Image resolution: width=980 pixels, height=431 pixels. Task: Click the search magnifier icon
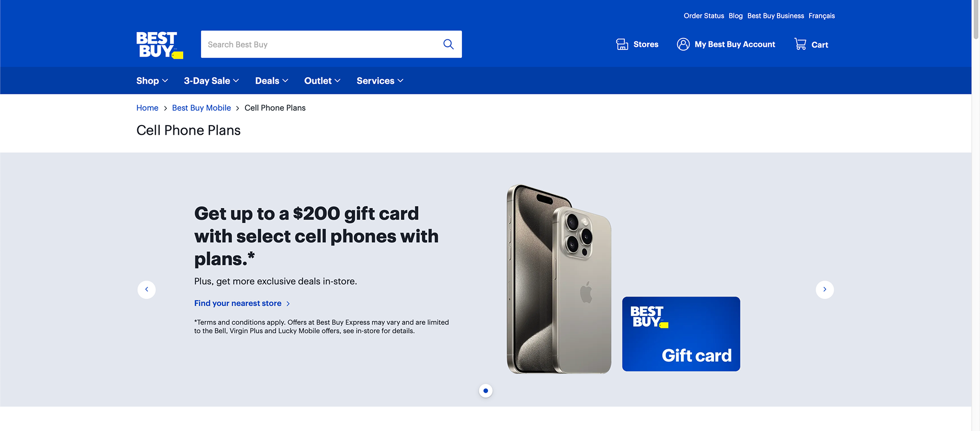pyautogui.click(x=448, y=44)
